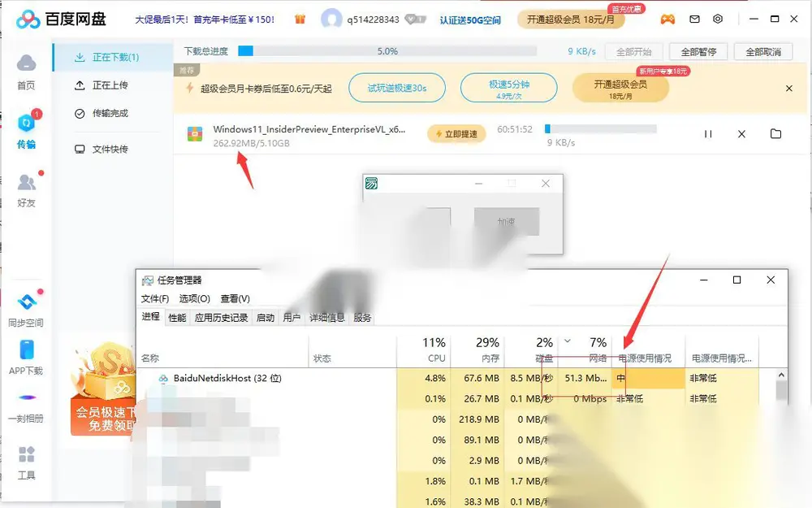Switch to 性能 tab in Task Manager
Image resolution: width=812 pixels, height=508 pixels.
pyautogui.click(x=177, y=318)
